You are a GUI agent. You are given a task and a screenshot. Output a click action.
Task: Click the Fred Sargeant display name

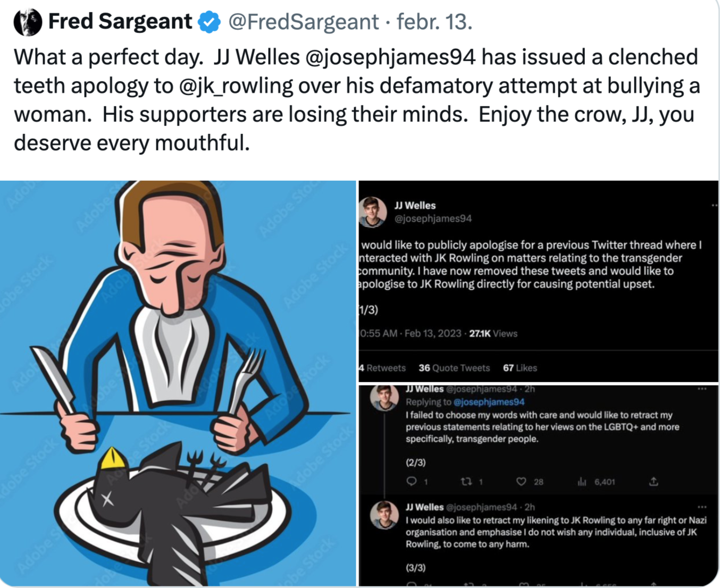pos(120,22)
